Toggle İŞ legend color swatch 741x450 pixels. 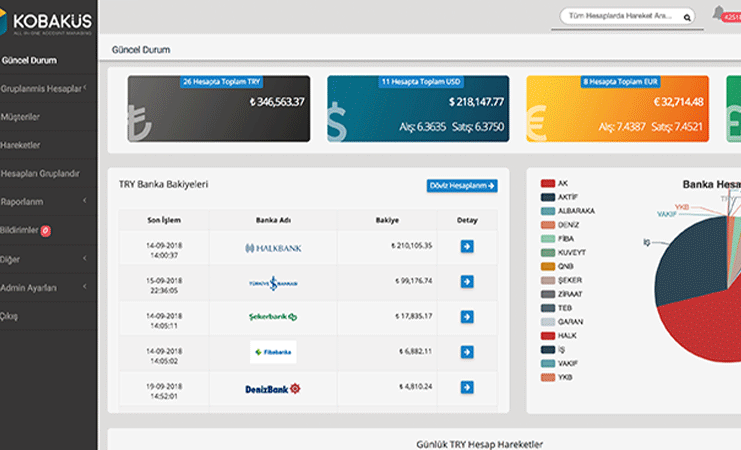548,349
